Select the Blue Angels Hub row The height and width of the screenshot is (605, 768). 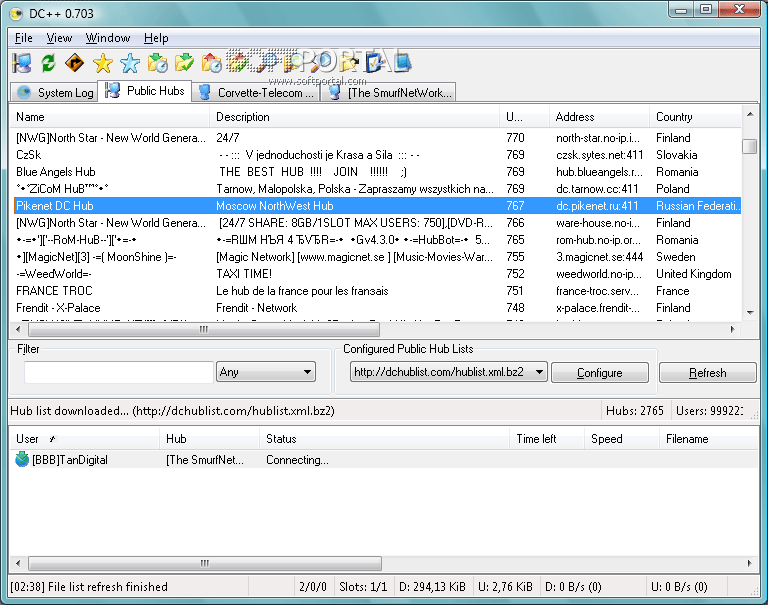(x=377, y=172)
